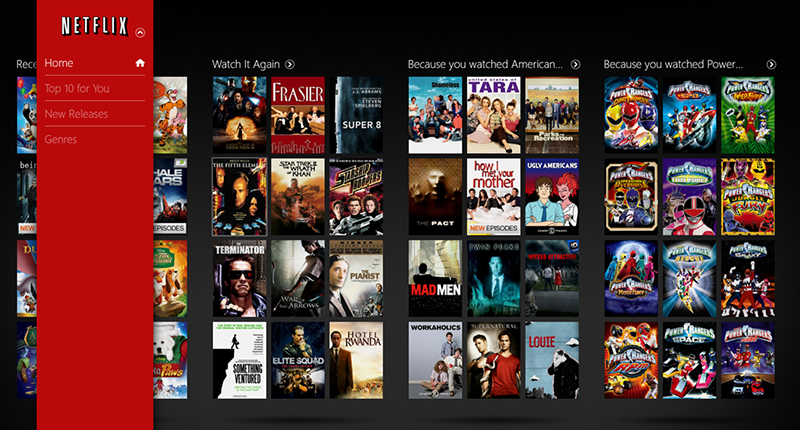
Task: Open Power Rangers RPM poster
Action: coord(631,360)
